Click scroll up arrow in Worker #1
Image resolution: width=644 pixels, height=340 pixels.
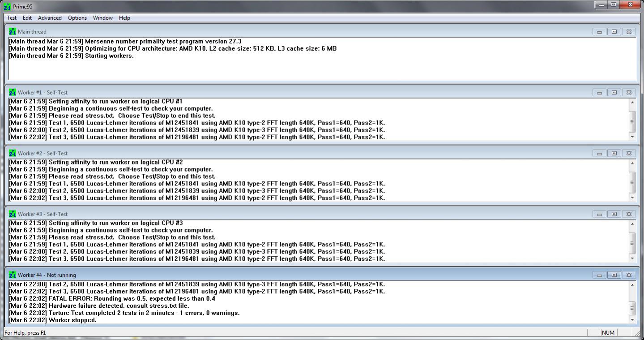click(x=632, y=102)
